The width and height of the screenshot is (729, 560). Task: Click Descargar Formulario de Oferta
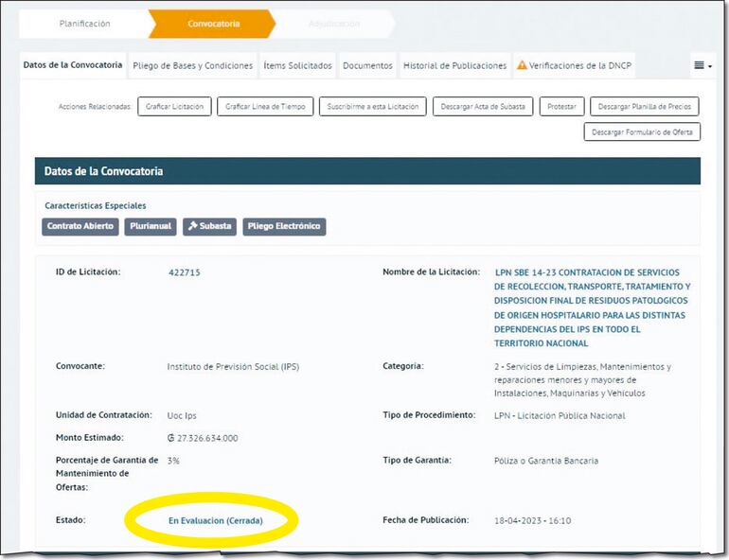pos(642,132)
